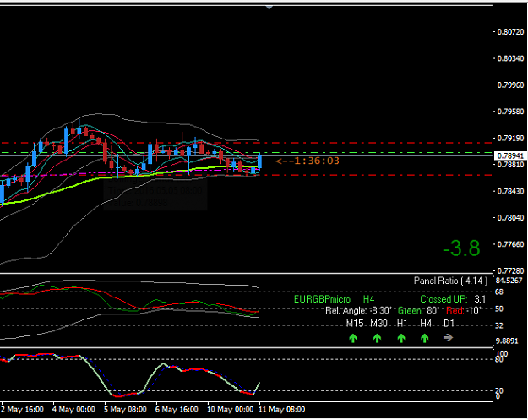Click the 20 level on stochastic scale
The height and width of the screenshot is (420, 528).
[x=499, y=390]
